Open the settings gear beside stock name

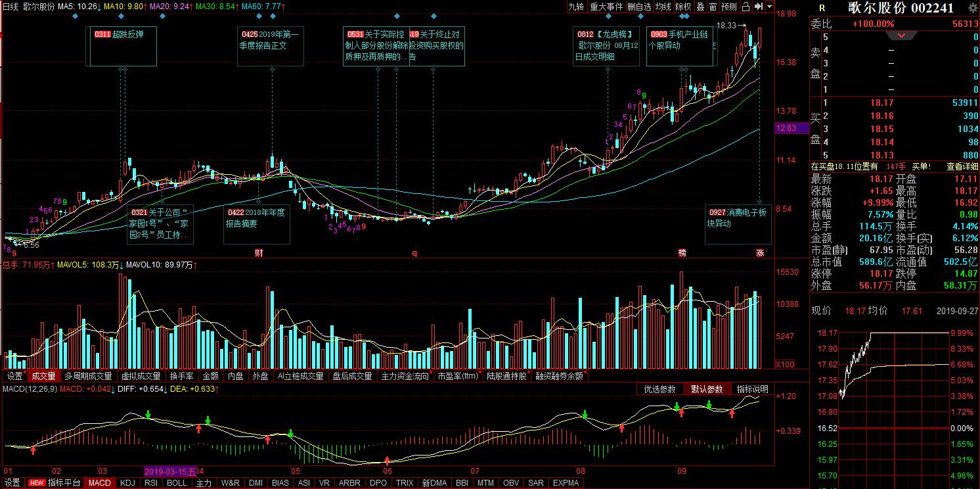pos(973,7)
